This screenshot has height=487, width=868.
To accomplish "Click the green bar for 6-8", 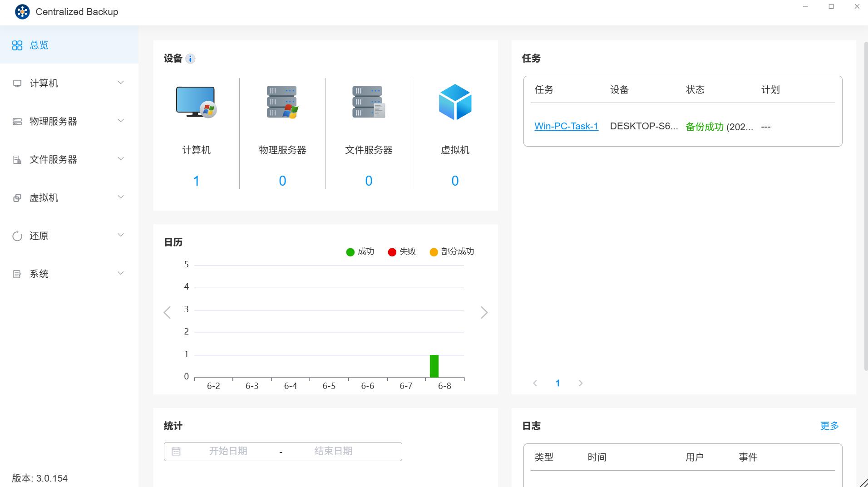I will pyautogui.click(x=434, y=366).
